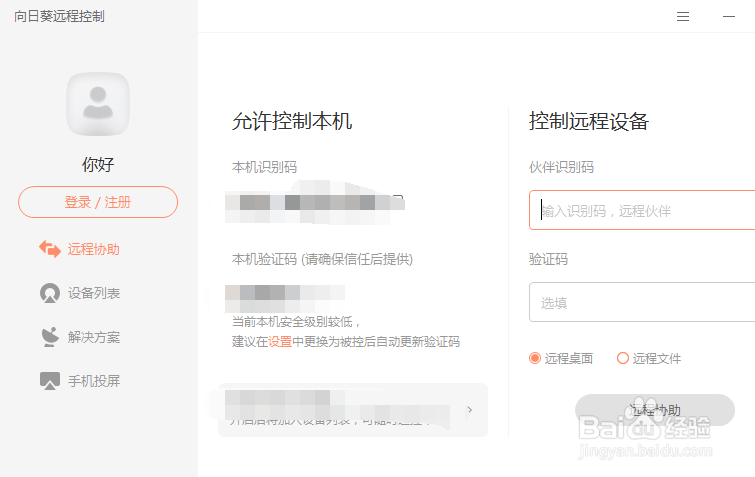
Task: Minimize the Sunlogin window
Action: click(x=729, y=17)
